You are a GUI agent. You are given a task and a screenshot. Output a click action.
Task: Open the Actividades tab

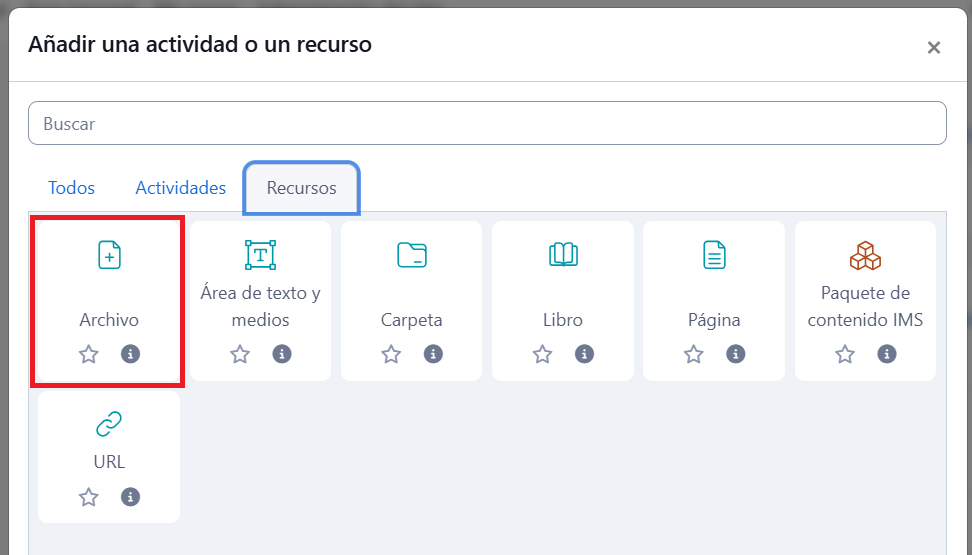181,188
